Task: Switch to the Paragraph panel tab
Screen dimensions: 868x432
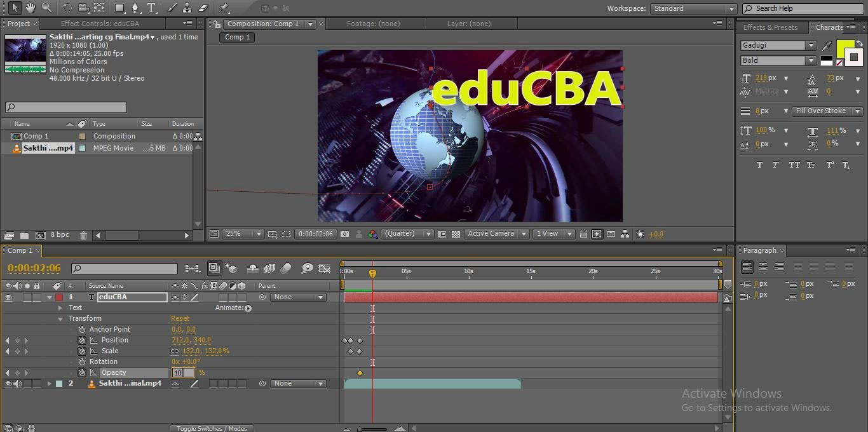Action: (x=759, y=250)
